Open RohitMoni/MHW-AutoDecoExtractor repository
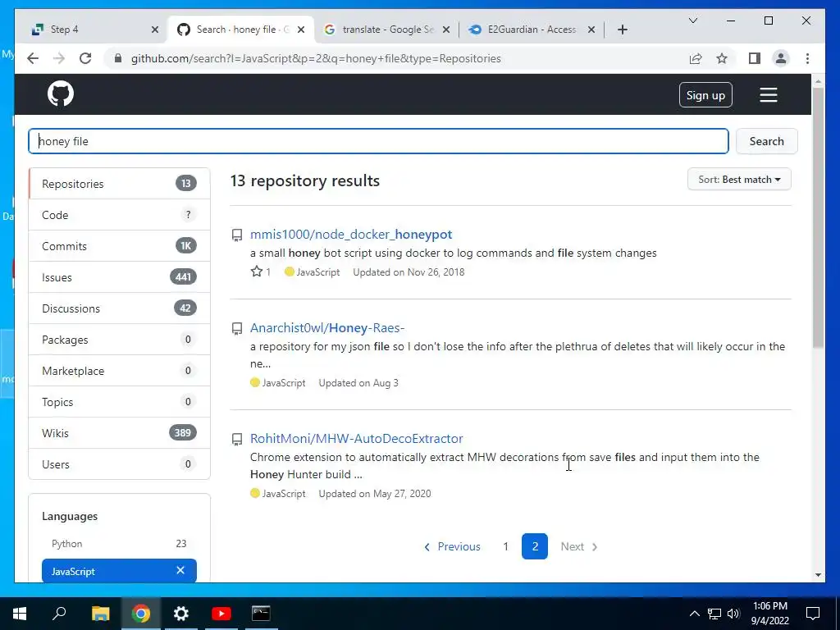The image size is (840, 630). tap(356, 438)
